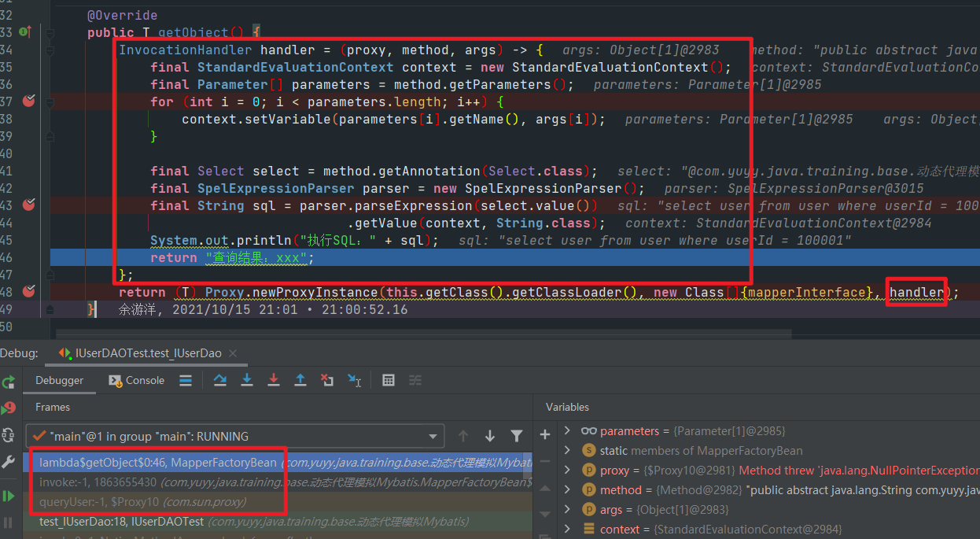Collapse the getObject method fold on line 33
Screen dimensions: 980x539
[x=50, y=33]
